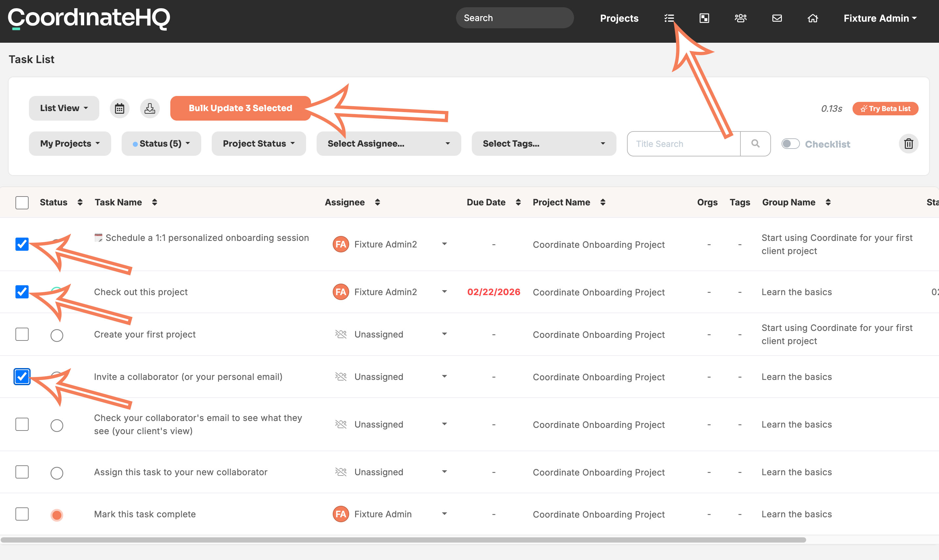Open the Check out this project task

[141, 292]
